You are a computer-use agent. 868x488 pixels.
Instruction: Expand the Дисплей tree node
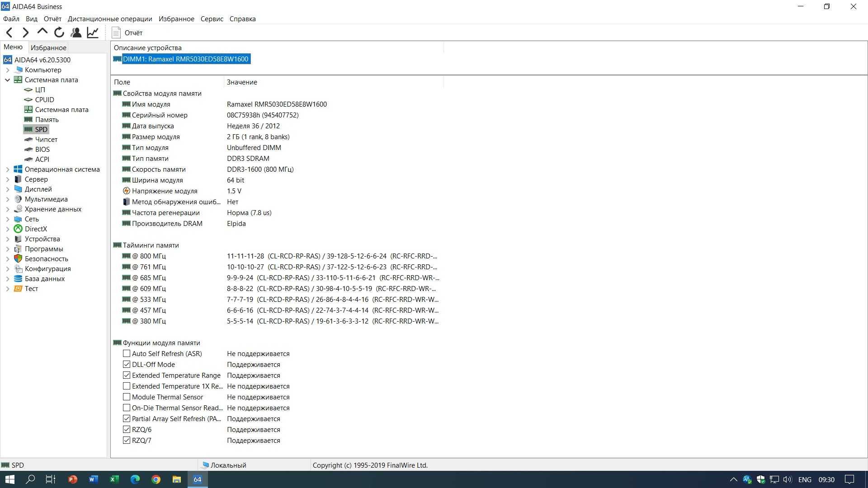[x=8, y=189]
